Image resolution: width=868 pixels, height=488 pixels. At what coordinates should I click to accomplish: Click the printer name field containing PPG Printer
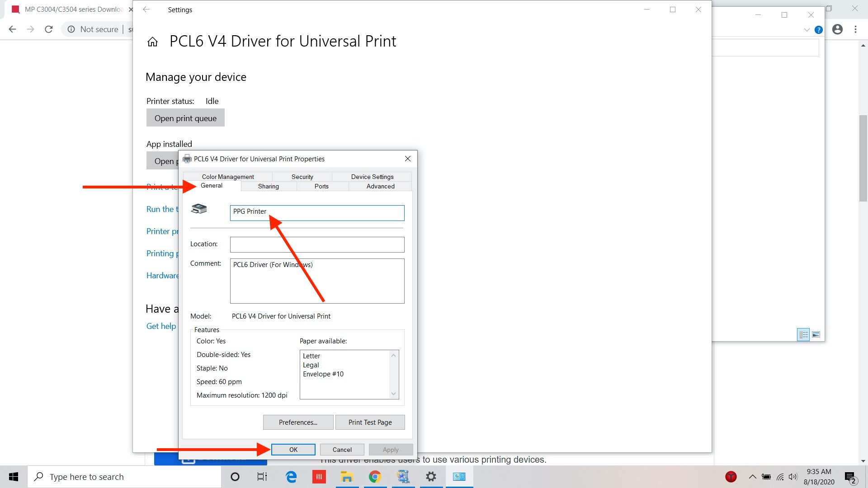click(317, 213)
